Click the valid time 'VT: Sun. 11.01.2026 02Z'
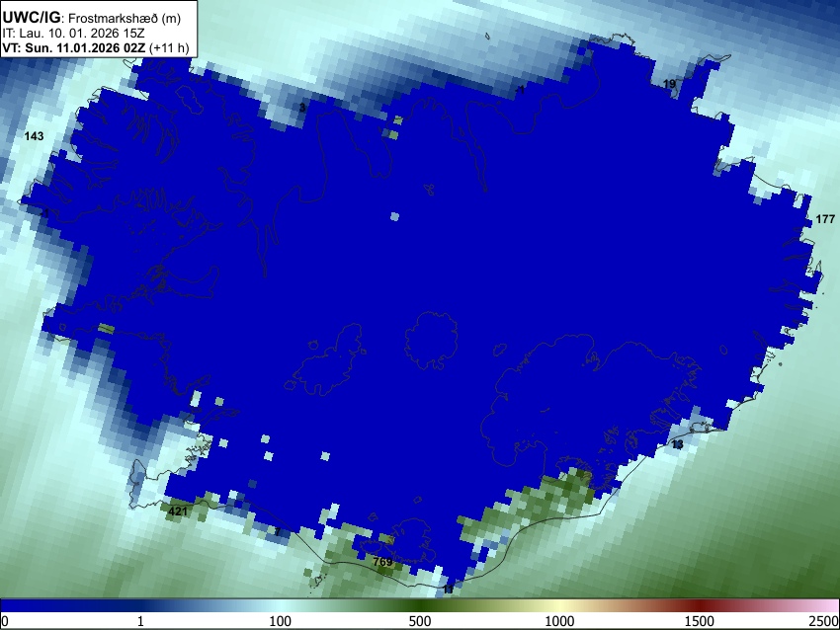Image resolution: width=840 pixels, height=630 pixels. click(74, 47)
